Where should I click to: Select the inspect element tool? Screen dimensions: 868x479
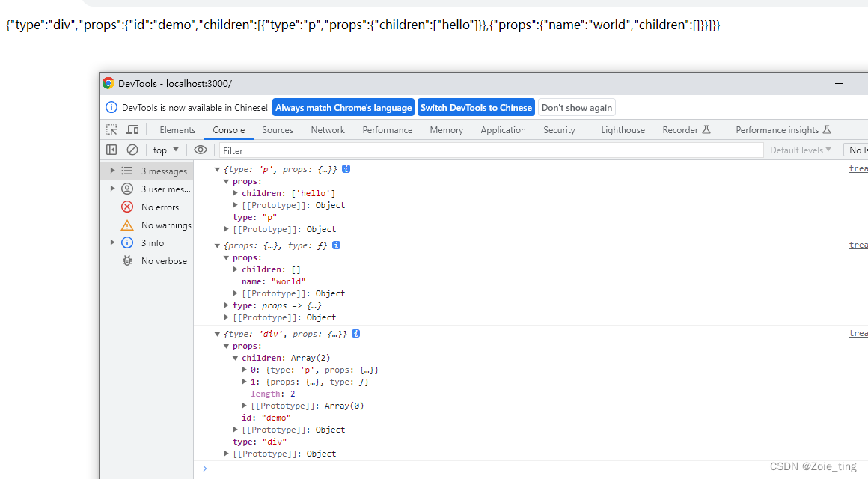111,129
